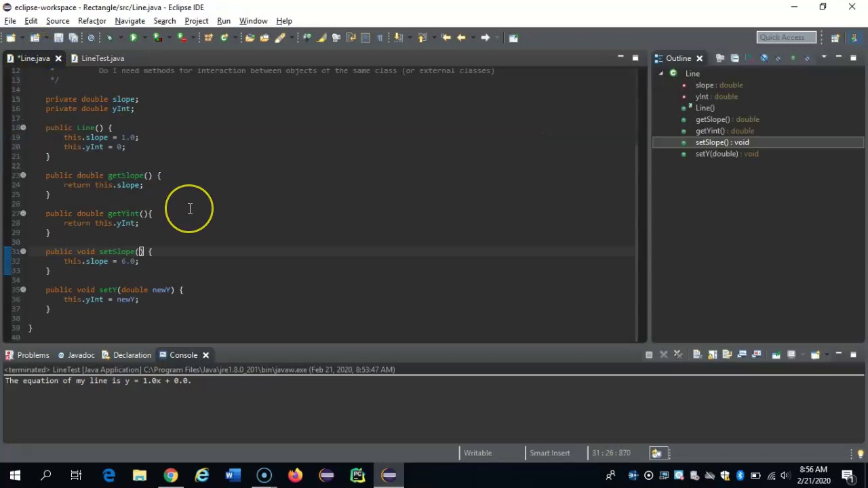The width and height of the screenshot is (868, 488).
Task: Toggle Word Wrap in Console toolbar
Action: point(727,354)
